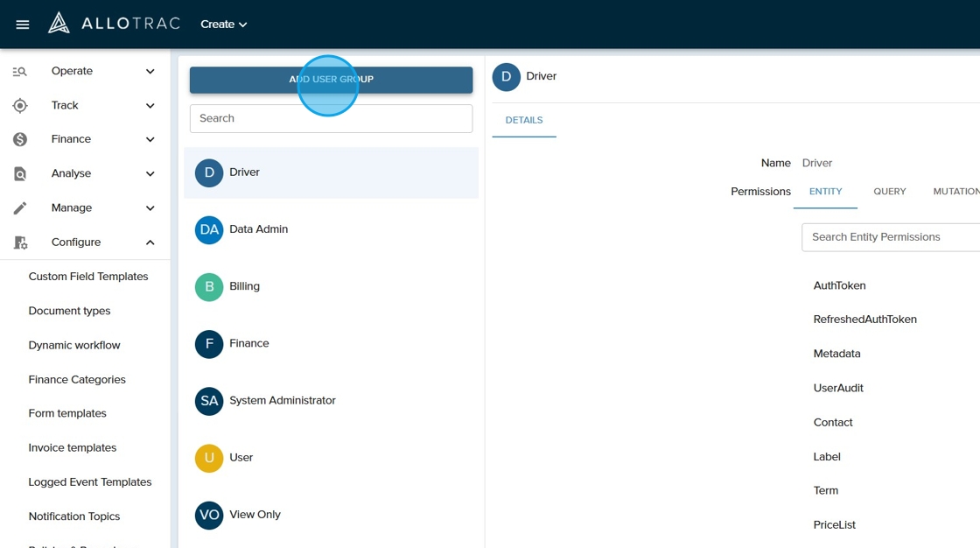Expand the Operate section chevron

click(150, 72)
